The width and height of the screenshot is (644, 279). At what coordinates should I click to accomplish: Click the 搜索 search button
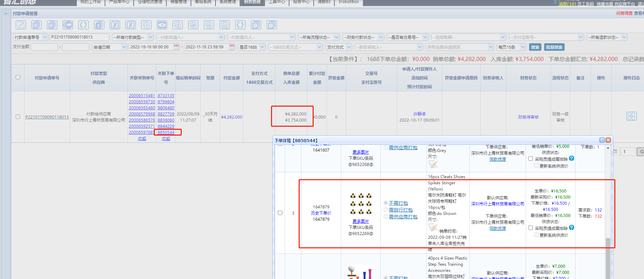tap(535, 47)
